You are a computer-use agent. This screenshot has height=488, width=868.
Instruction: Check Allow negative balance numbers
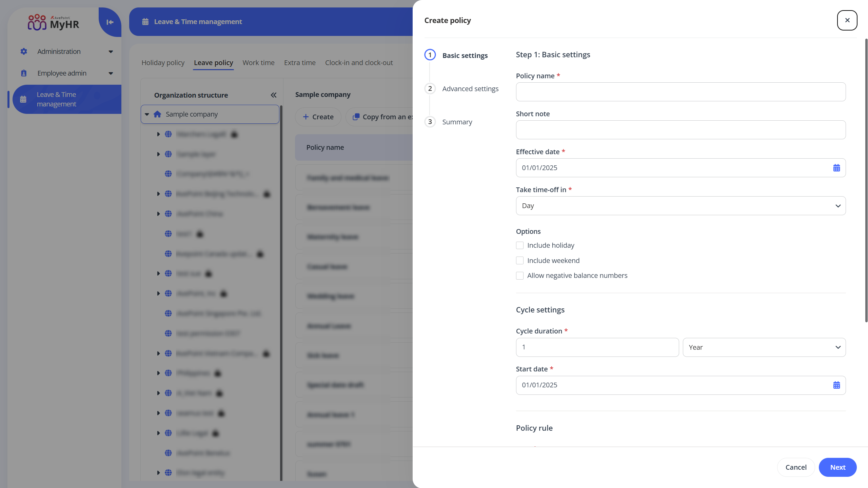(x=520, y=276)
